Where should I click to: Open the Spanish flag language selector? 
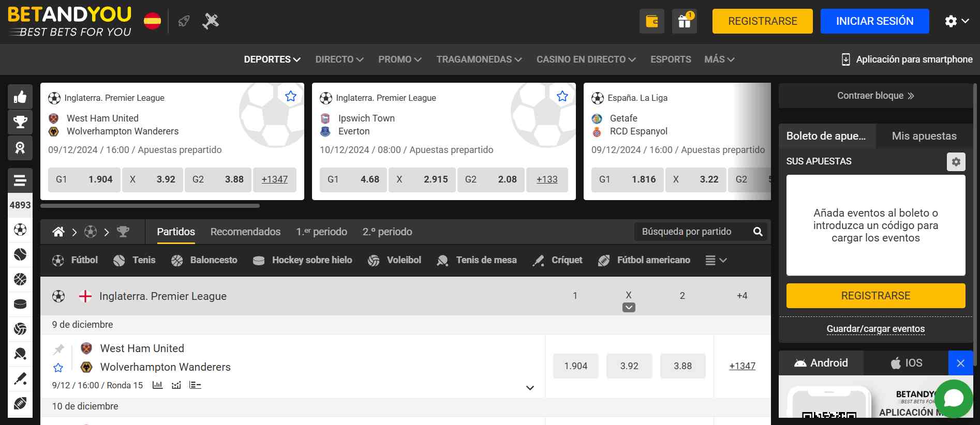[x=152, y=21]
